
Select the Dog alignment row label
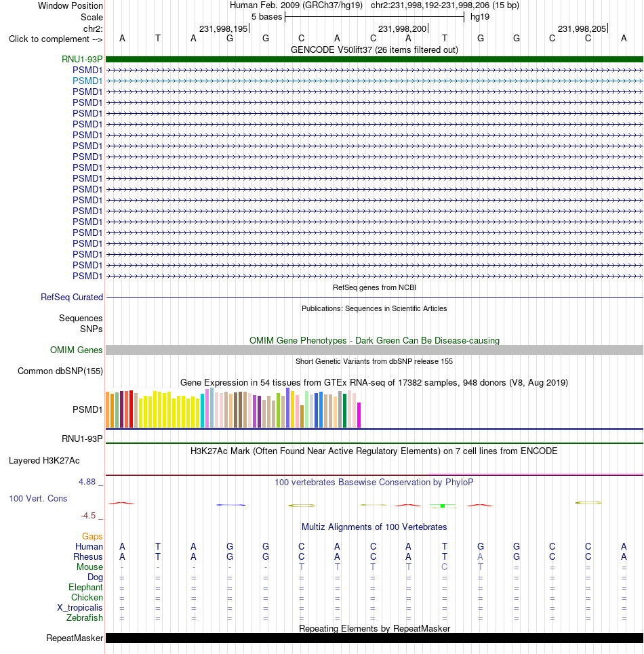(95, 577)
